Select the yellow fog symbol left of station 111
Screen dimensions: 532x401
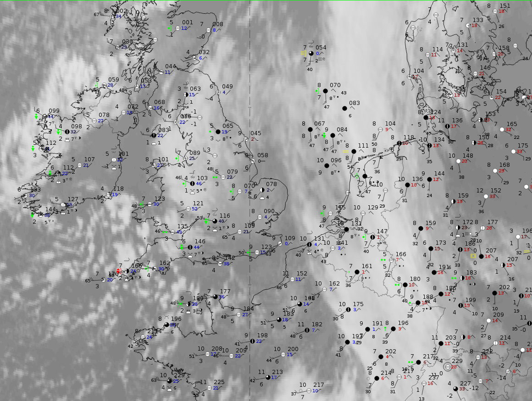pos(345,151)
